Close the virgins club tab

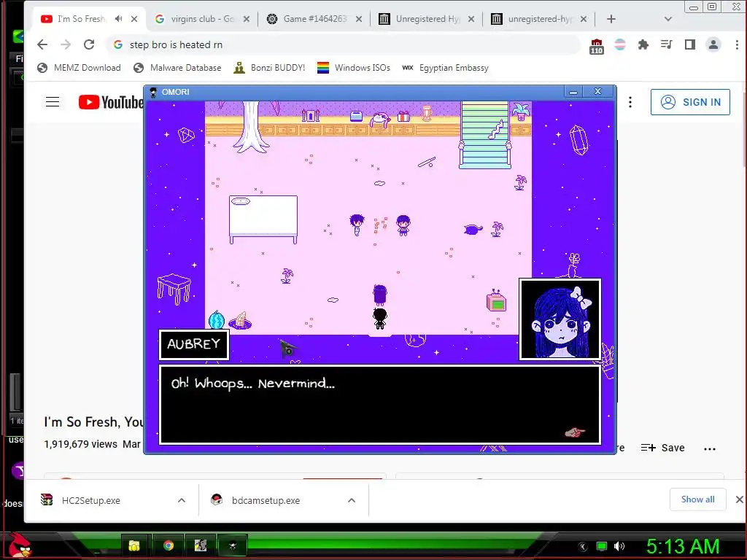(247, 19)
